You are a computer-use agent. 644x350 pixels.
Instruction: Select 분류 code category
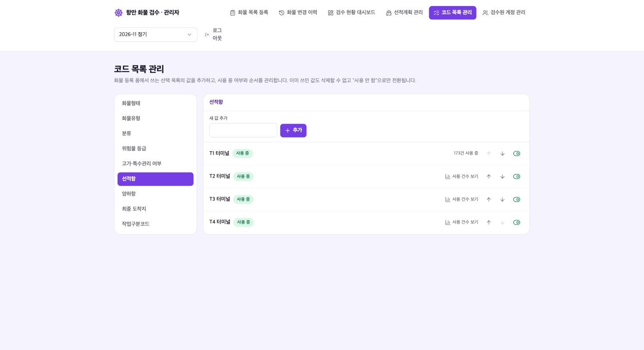click(x=156, y=134)
